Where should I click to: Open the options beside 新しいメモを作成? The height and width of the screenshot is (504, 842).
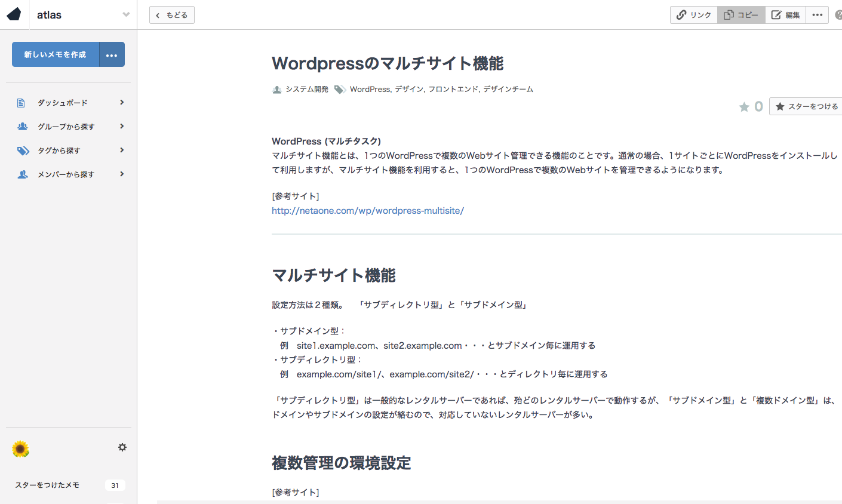[x=112, y=54]
